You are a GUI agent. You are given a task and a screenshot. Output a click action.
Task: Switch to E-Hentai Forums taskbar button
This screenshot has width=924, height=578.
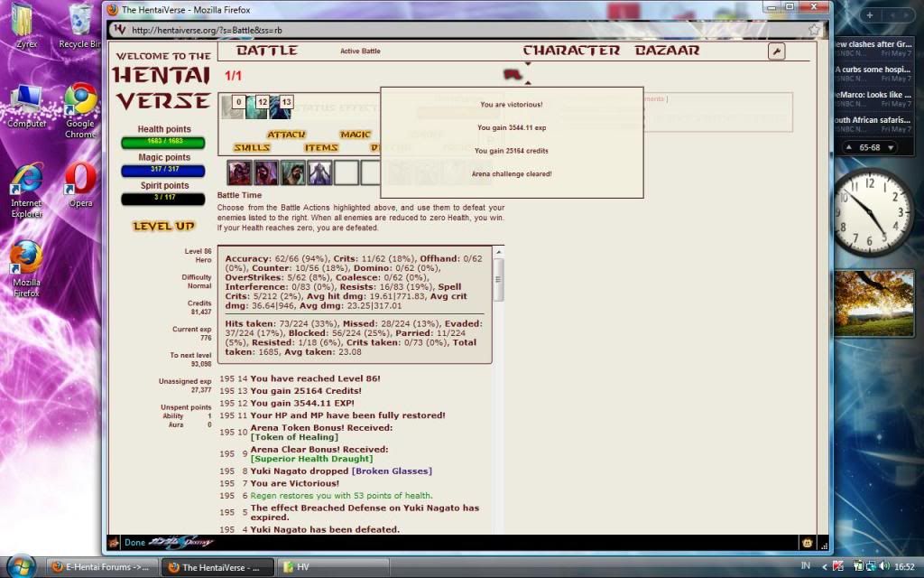click(x=101, y=567)
